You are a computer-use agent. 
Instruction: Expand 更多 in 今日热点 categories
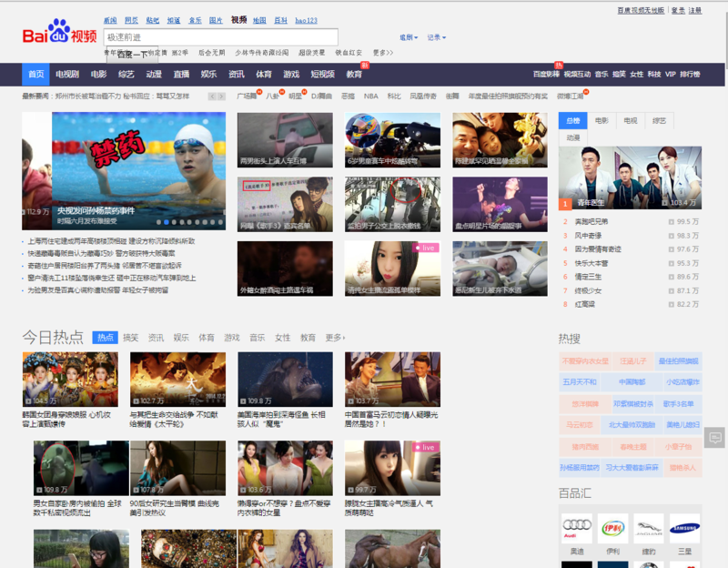point(335,338)
